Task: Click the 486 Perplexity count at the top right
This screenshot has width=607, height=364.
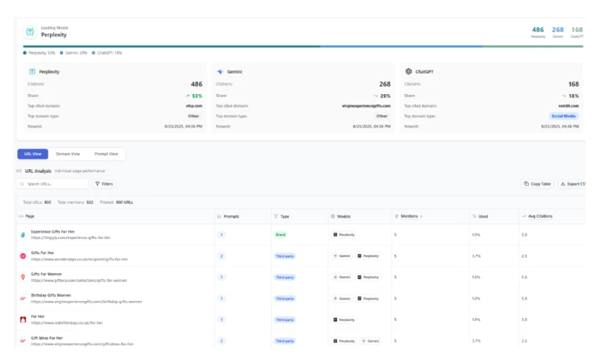Action: click(x=538, y=30)
